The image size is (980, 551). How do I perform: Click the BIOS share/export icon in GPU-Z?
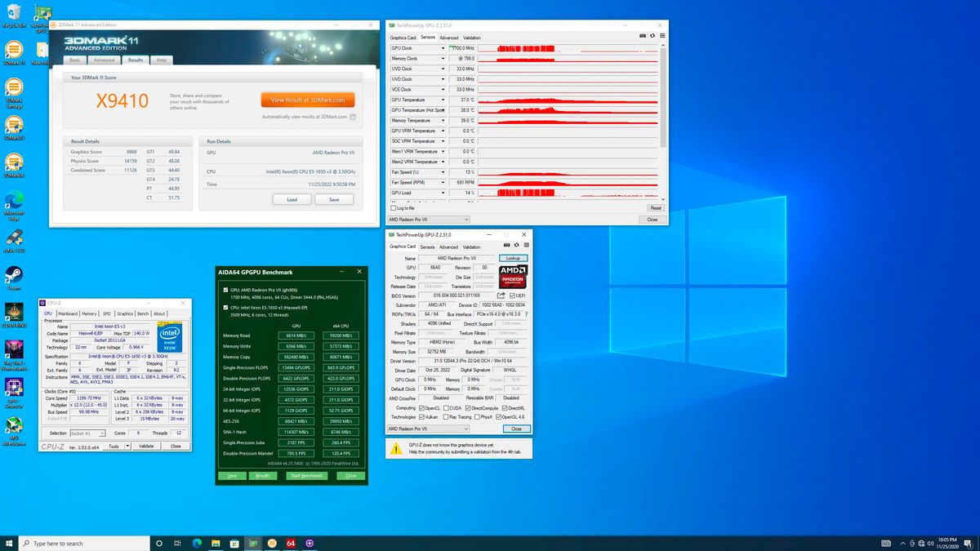click(501, 295)
